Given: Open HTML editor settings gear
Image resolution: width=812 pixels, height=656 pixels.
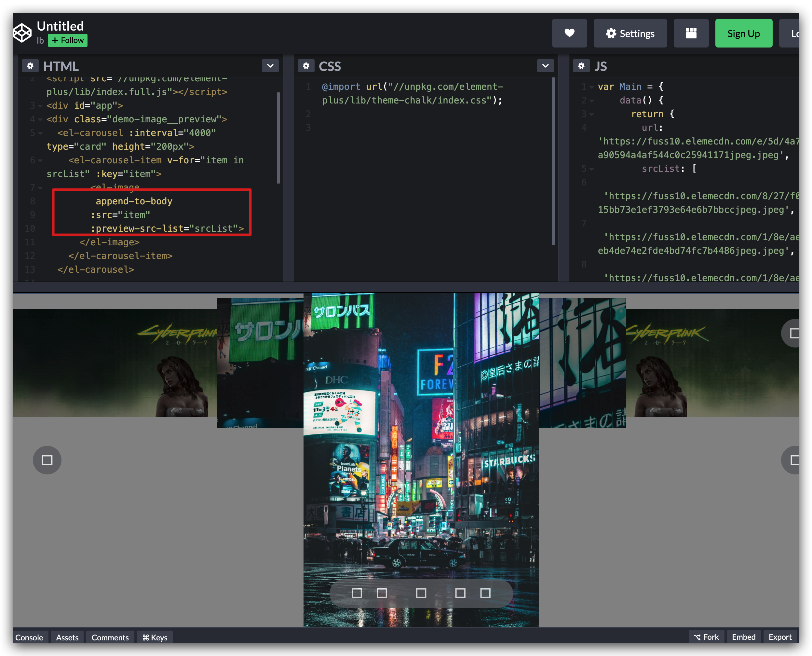Looking at the screenshot, I should [x=30, y=66].
